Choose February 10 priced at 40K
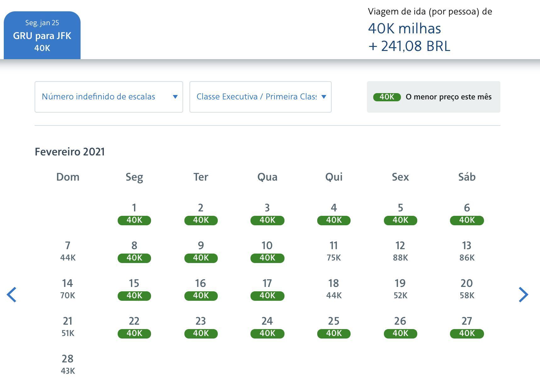 267,252
